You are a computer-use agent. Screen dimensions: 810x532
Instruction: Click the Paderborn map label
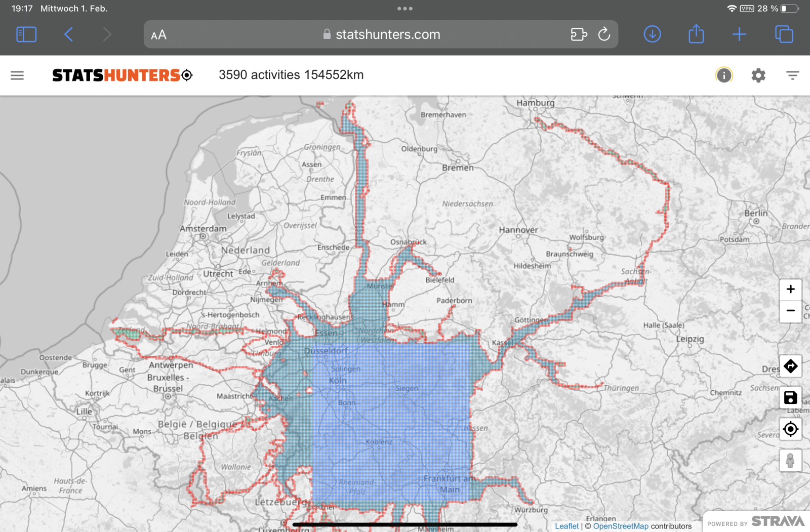(454, 300)
